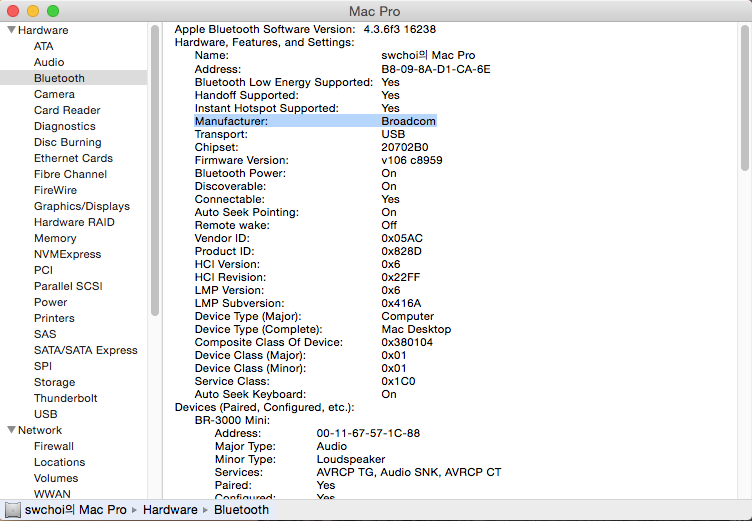The image size is (752, 521).
Task: Show Memory information
Action: [55, 238]
